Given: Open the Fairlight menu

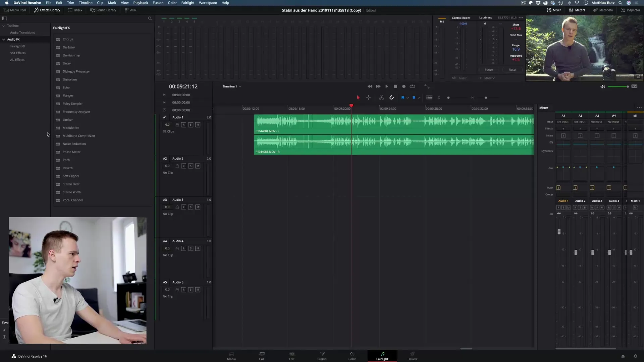Looking at the screenshot, I should point(188,3).
